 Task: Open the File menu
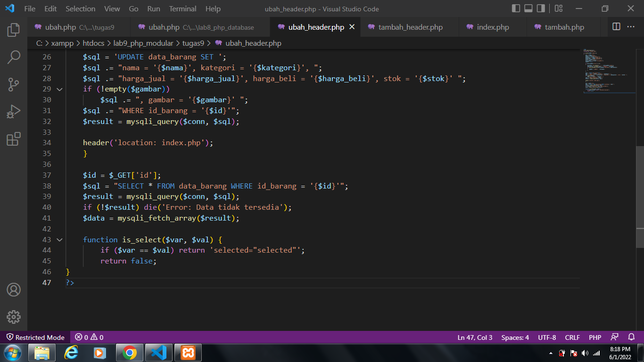point(30,8)
